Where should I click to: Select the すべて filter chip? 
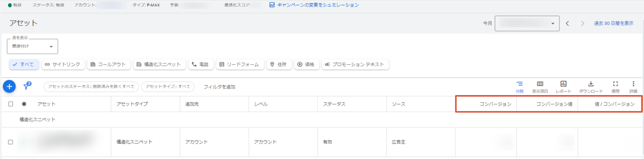coord(24,64)
